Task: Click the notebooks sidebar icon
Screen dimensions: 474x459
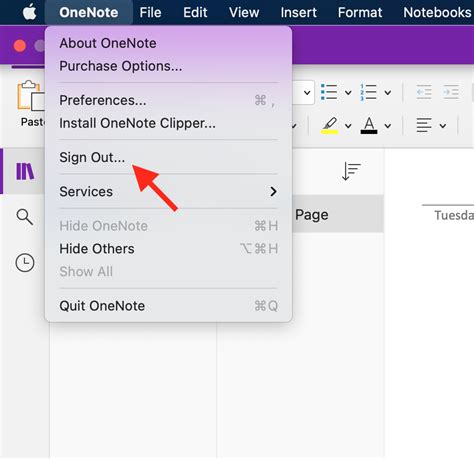Action: pyautogui.click(x=25, y=171)
